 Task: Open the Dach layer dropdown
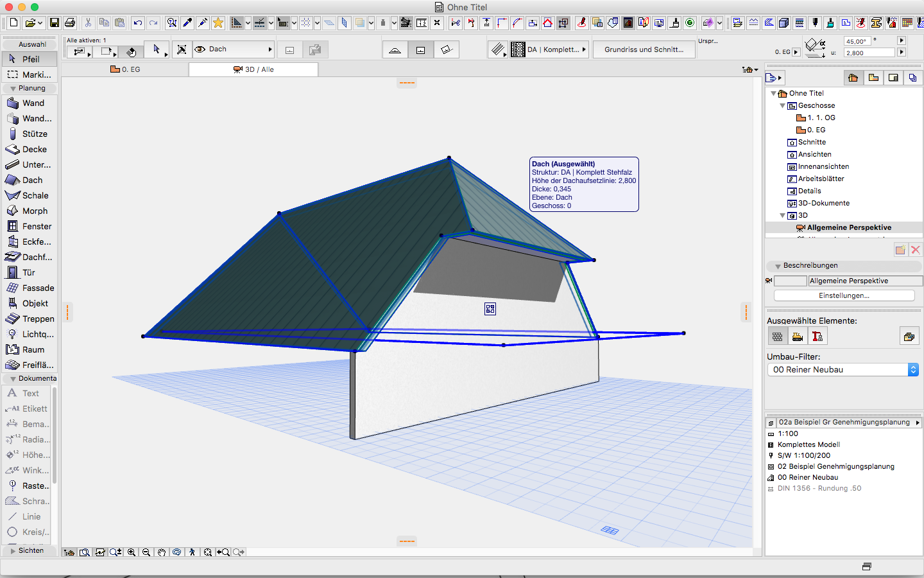pyautogui.click(x=234, y=49)
